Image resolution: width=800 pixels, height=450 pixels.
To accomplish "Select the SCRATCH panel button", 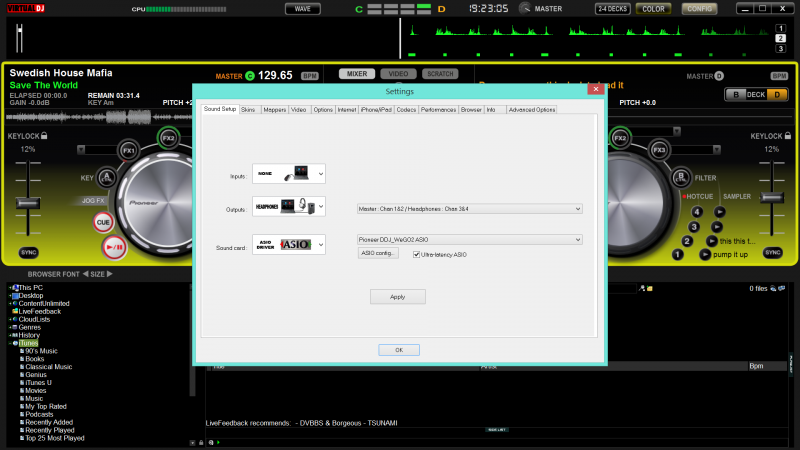I will [440, 74].
